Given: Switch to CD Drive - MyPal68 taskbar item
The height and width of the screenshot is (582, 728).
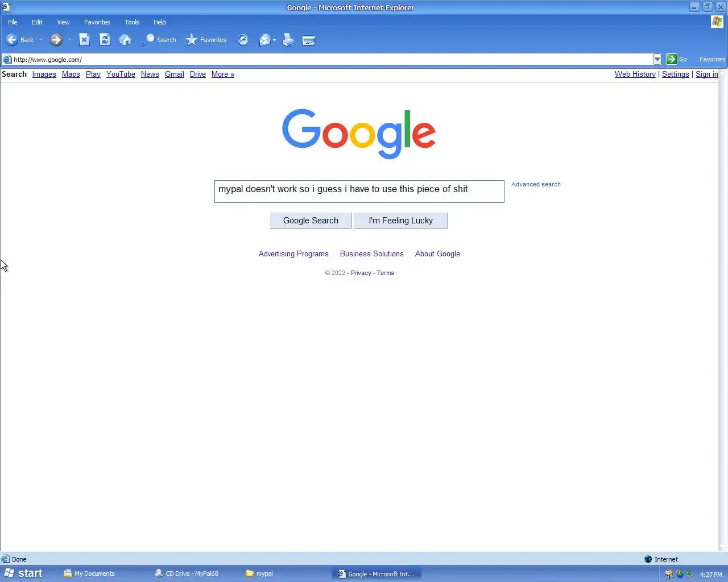Looking at the screenshot, I should click(192, 573).
